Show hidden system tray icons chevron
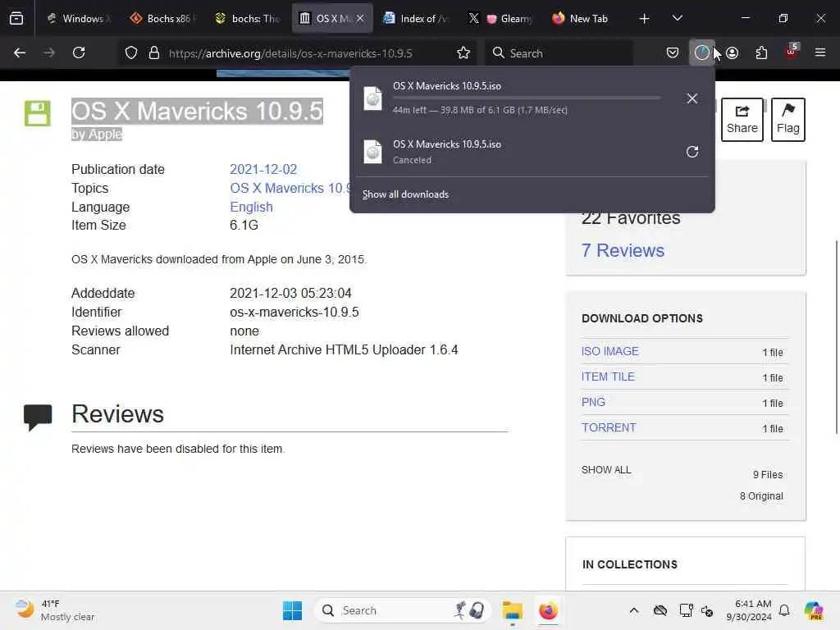840x630 pixels. click(634, 610)
